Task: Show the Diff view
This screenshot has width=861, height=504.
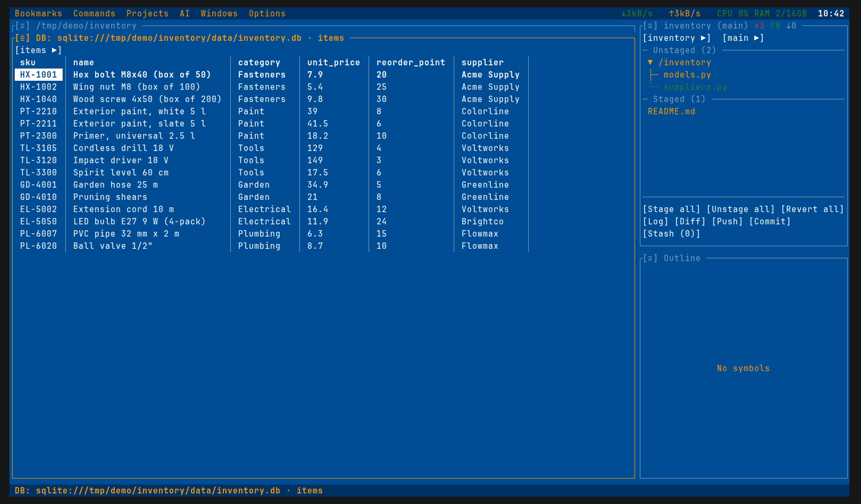Action: (x=690, y=222)
